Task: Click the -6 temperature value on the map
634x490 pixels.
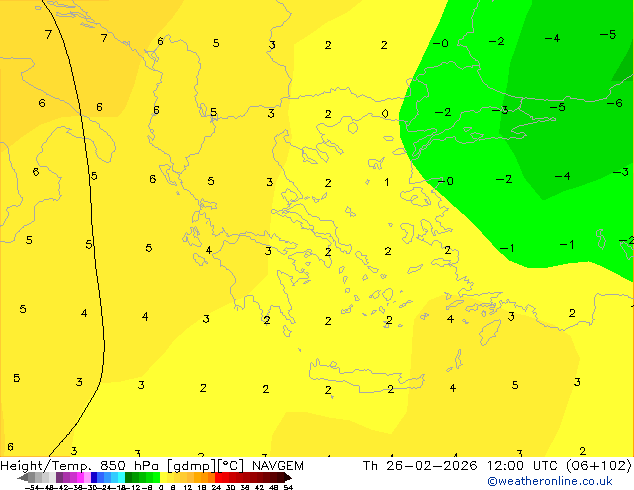Action: point(615,103)
